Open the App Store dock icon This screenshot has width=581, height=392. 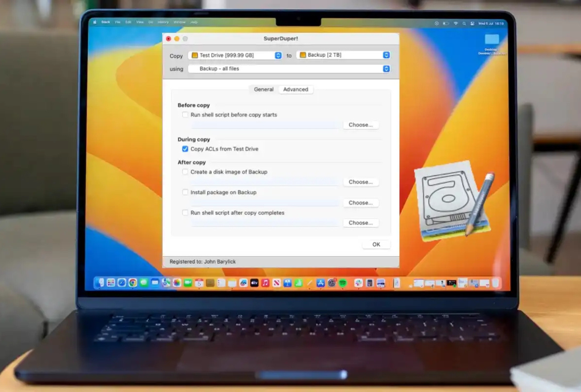pos(320,283)
